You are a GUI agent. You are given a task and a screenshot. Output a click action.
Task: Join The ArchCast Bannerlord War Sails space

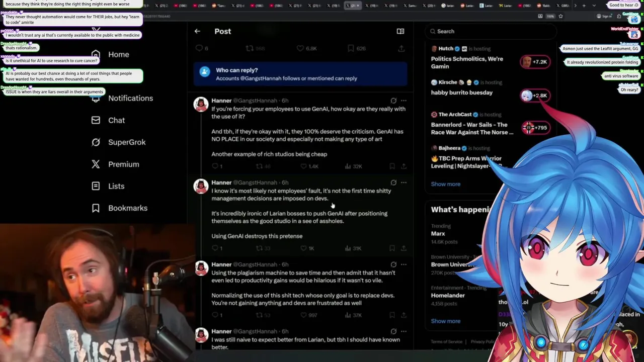click(x=472, y=128)
